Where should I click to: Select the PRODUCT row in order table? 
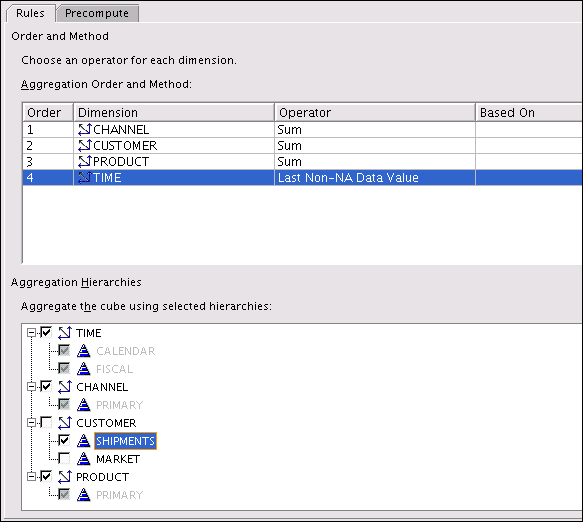pos(303,161)
